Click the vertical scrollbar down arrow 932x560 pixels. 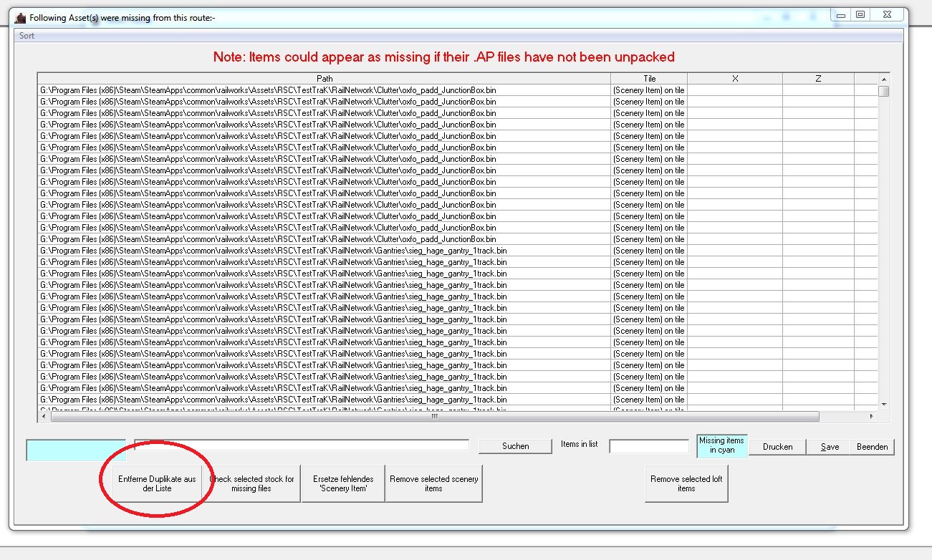(884, 404)
